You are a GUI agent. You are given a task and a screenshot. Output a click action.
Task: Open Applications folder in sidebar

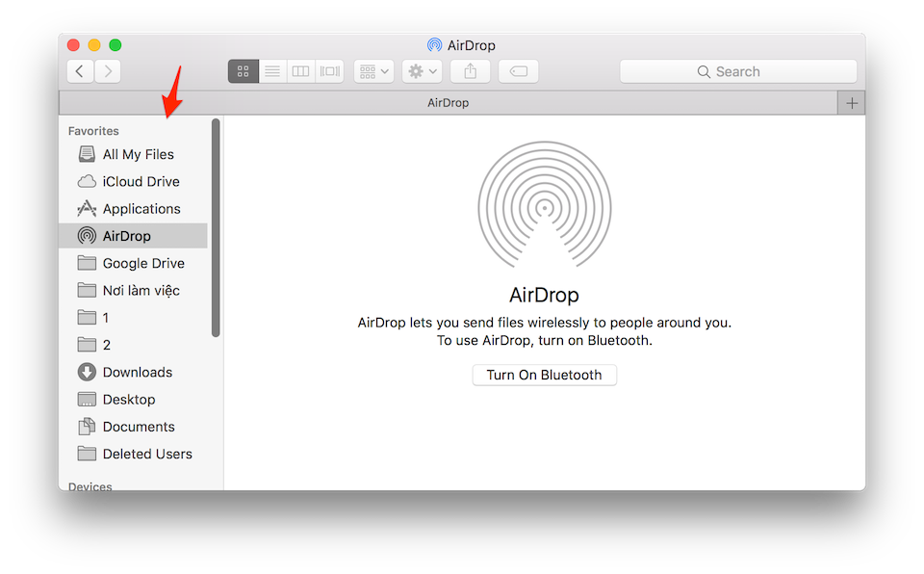coord(141,209)
